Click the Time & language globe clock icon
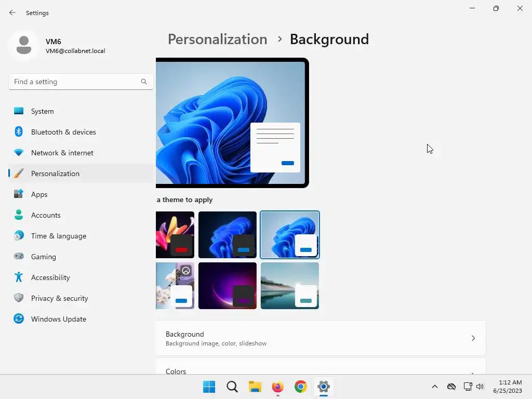The width and height of the screenshot is (532, 399). (x=19, y=235)
